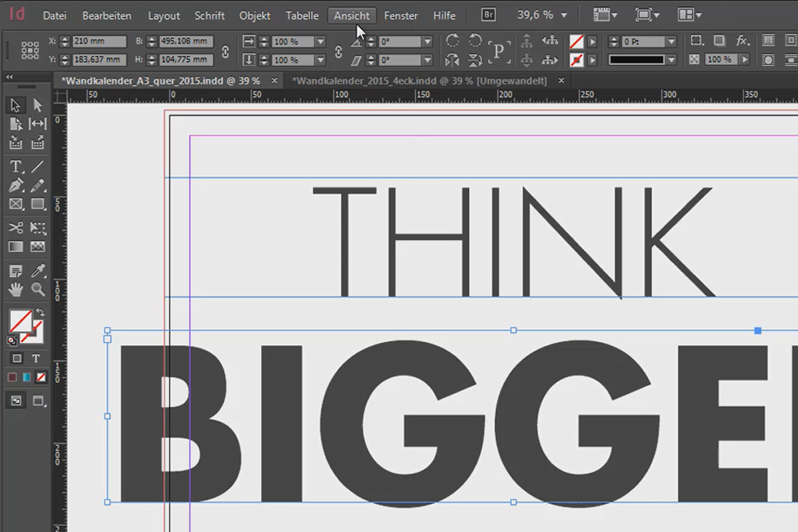Toggle the Apply None color button

coord(41,377)
